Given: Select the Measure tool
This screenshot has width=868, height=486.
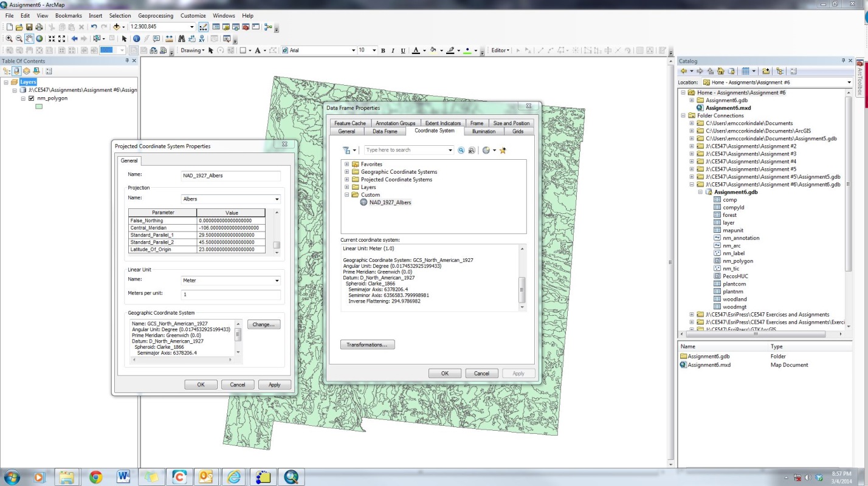Looking at the screenshot, I should (168, 38).
